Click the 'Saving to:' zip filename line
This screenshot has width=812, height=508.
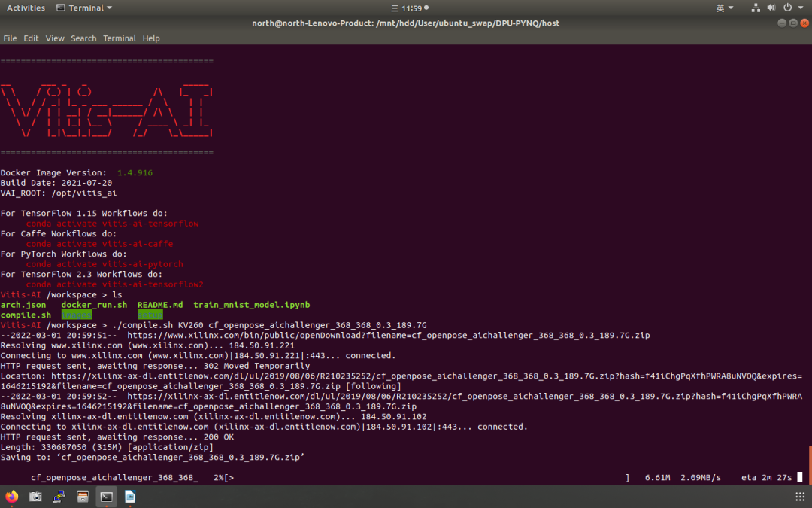152,458
